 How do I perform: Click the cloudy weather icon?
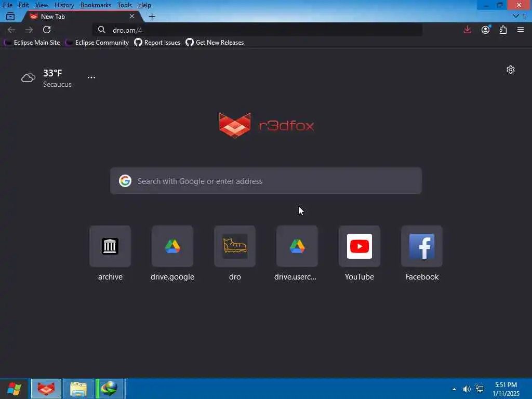point(28,78)
